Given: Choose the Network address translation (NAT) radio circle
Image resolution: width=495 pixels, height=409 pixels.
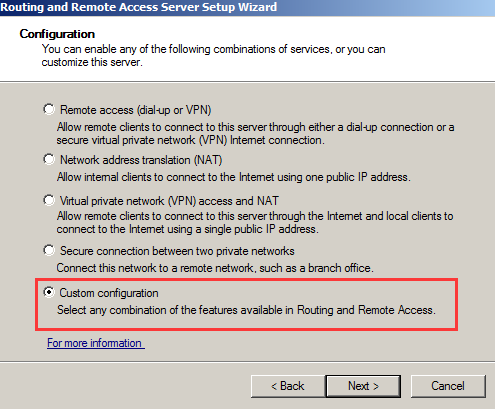Looking at the screenshot, I should [49, 159].
